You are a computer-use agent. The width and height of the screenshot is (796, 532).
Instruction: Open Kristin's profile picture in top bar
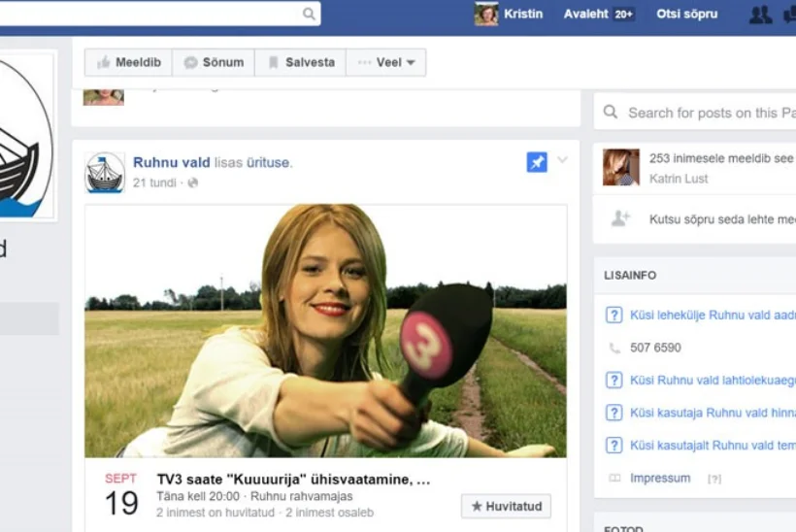[485, 14]
